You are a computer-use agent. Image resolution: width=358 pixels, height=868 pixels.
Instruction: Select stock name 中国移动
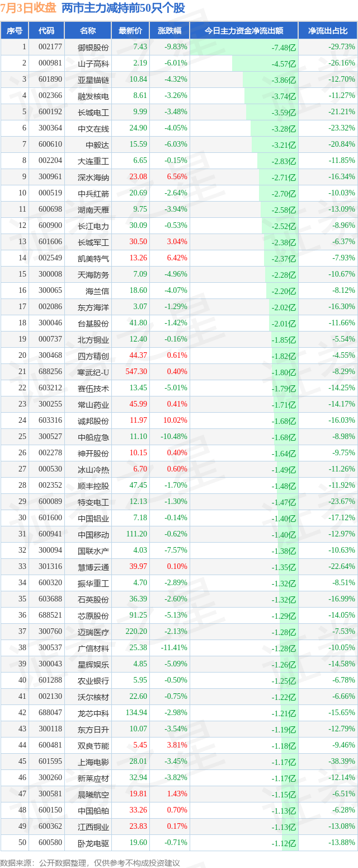point(93,534)
